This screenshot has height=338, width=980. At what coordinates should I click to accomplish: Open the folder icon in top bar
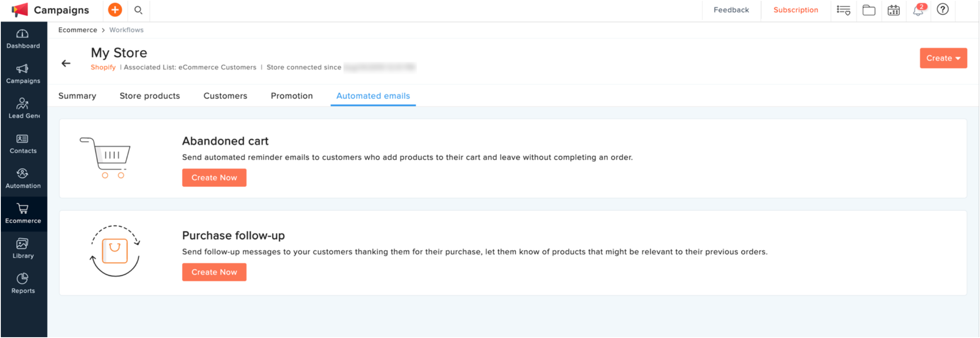[869, 10]
